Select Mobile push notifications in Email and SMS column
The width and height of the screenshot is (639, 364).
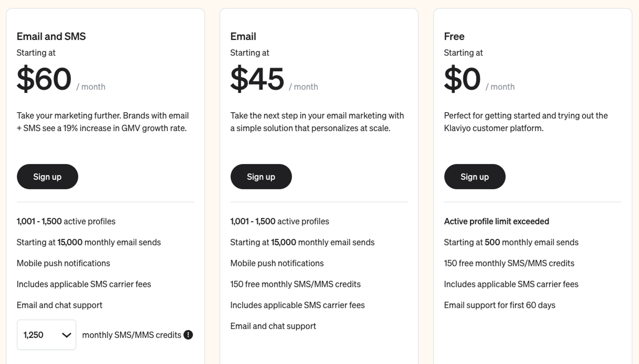tap(63, 263)
